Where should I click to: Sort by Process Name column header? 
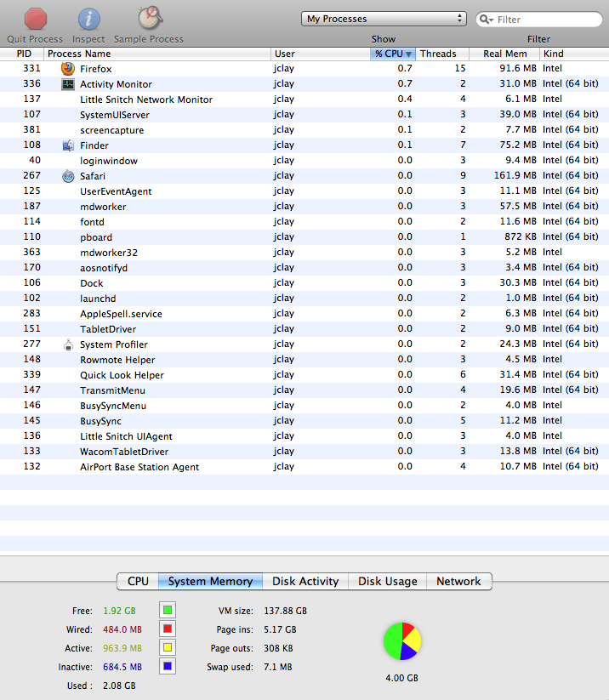tap(157, 54)
